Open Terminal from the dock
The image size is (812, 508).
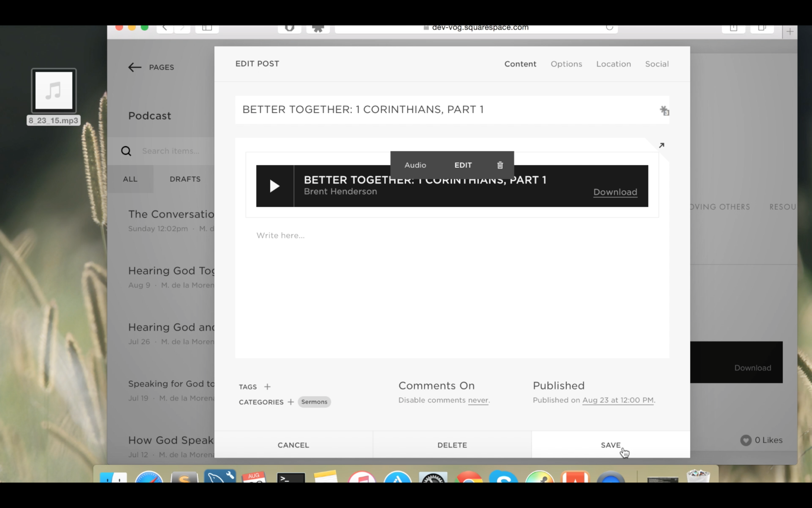click(291, 477)
